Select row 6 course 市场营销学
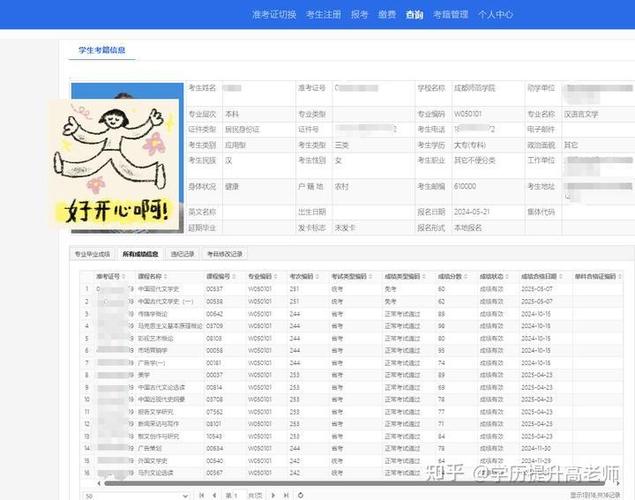Screen dimensions: 635x500 (153, 350)
